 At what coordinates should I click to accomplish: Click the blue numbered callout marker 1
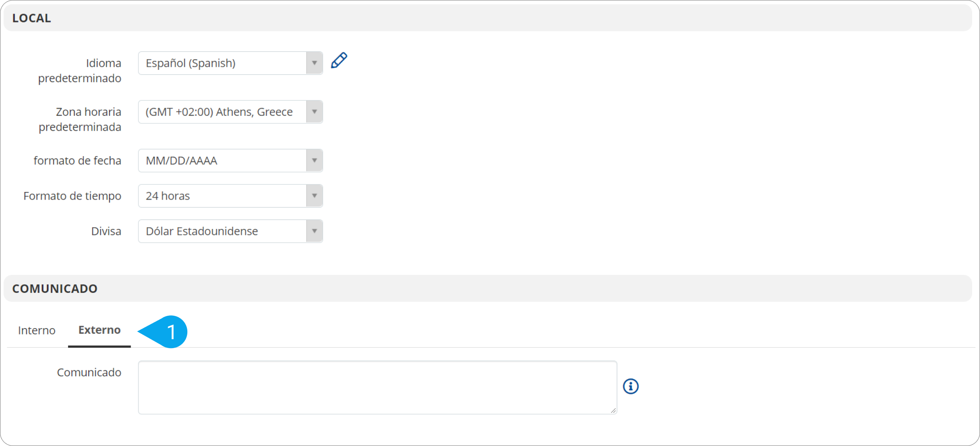coord(163,332)
